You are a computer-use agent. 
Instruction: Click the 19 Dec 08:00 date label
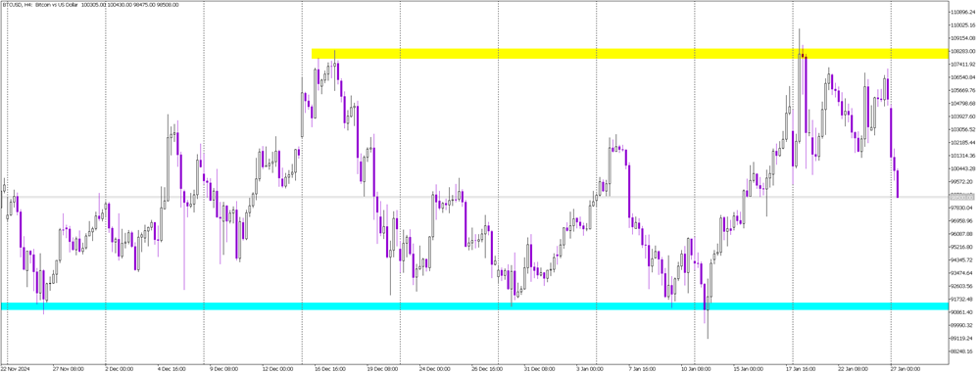(381, 368)
